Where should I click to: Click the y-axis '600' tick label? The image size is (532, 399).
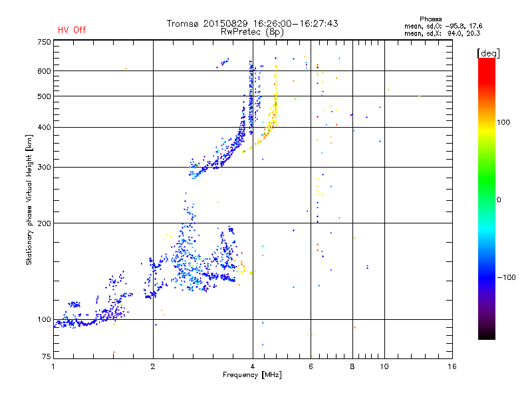[x=44, y=71]
